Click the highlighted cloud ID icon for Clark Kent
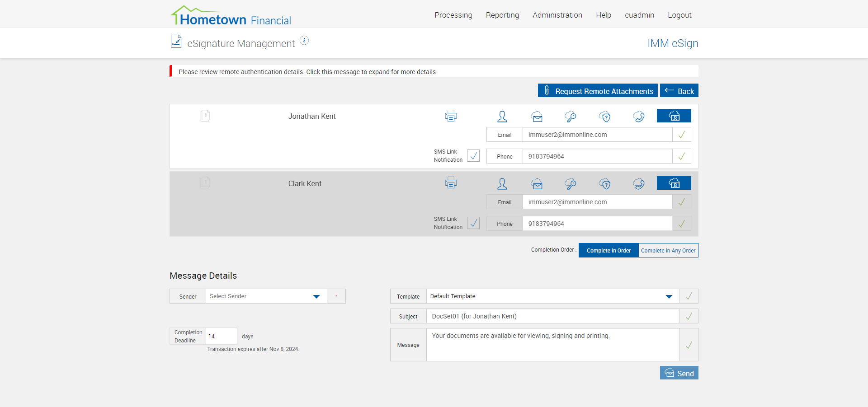Viewport: 868px width, 407px height. pos(674,183)
